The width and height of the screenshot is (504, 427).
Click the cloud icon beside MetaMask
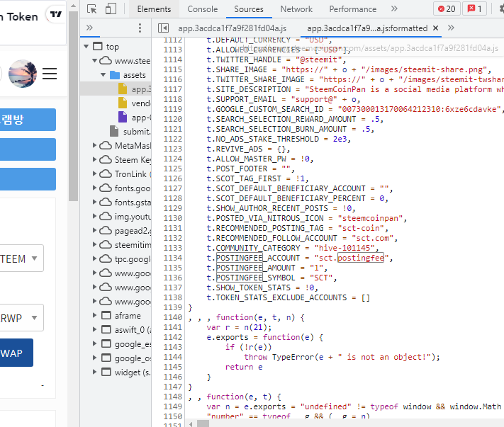(x=106, y=145)
